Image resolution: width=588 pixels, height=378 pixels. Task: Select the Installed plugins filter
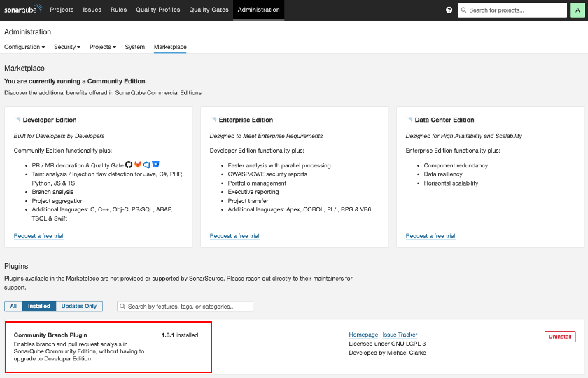[x=39, y=306]
